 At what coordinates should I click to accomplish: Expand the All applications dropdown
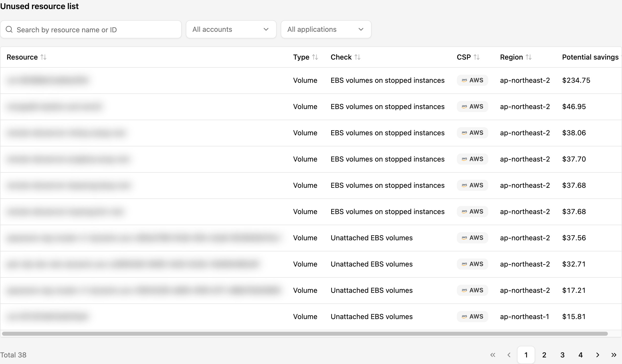(x=326, y=30)
